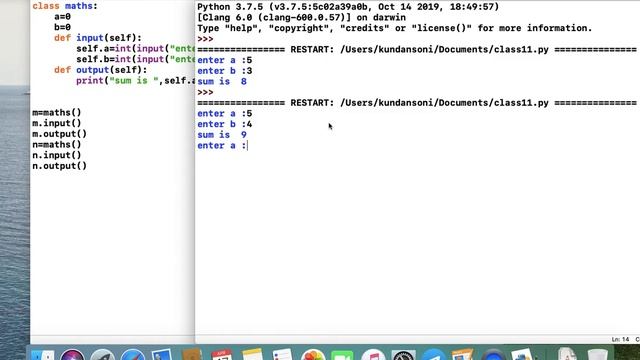Image resolution: width=640 pixels, height=360 pixels.
Task: Click the 'm=maths()' line in editor
Action: click(x=57, y=113)
